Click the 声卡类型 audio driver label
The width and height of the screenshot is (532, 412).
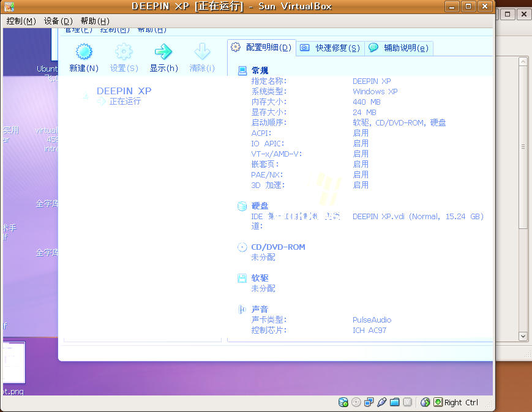[269, 320]
